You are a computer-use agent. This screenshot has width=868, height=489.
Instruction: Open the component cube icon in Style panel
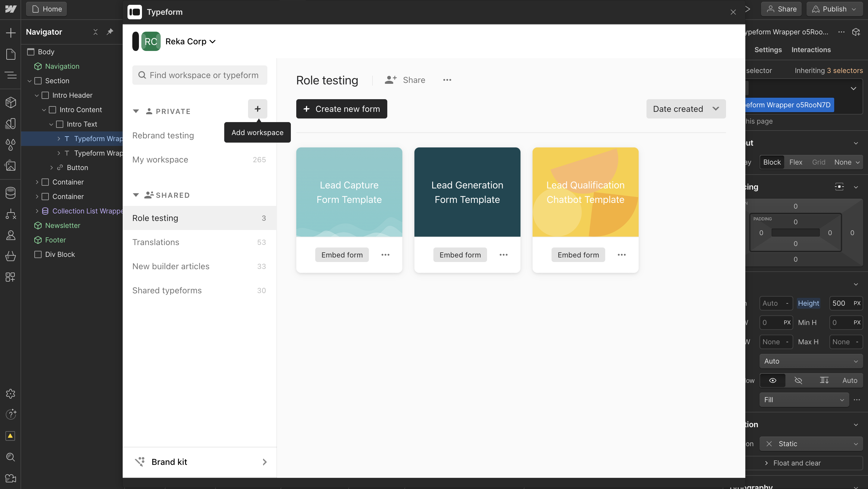point(856,32)
